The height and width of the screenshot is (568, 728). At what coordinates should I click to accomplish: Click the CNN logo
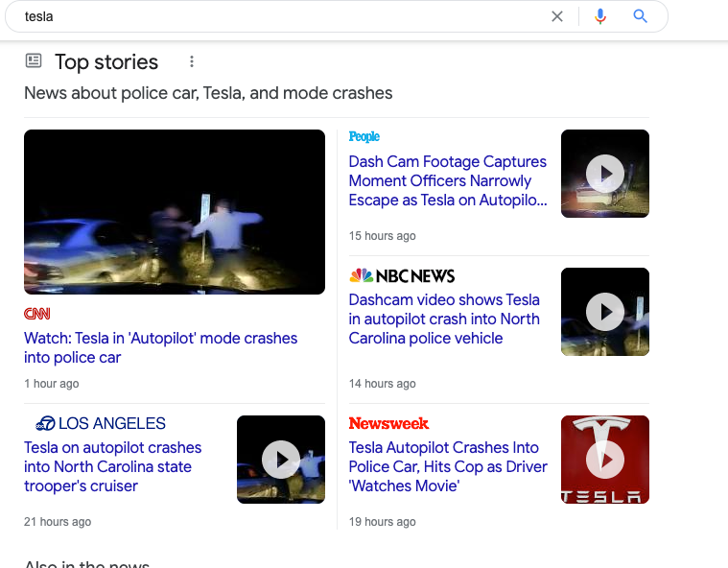(x=36, y=314)
